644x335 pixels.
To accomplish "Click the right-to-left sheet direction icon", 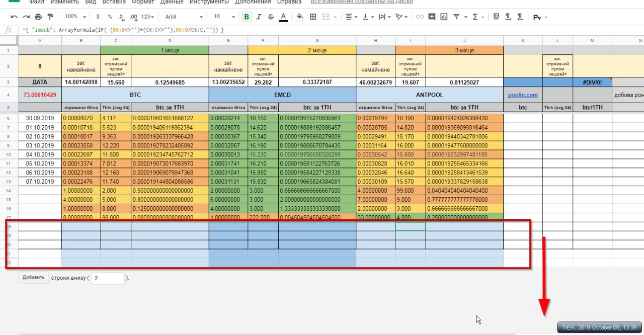I will 496,17.
